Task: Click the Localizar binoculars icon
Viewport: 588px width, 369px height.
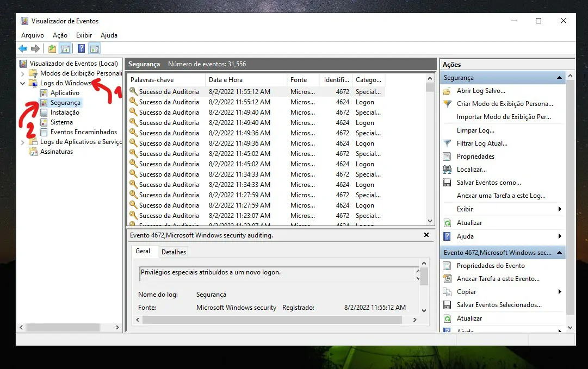Action: click(447, 170)
